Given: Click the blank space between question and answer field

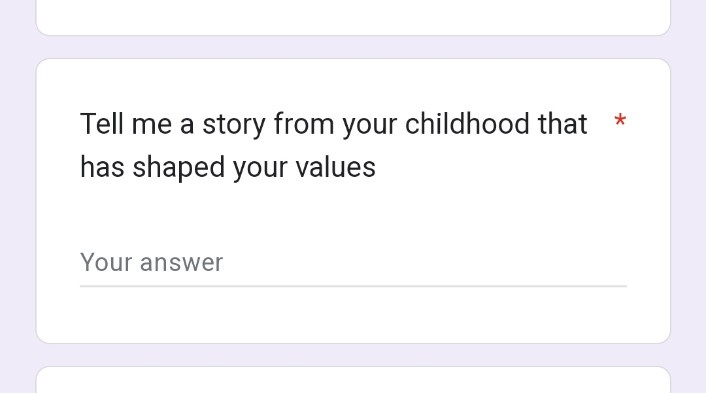Looking at the screenshot, I should click(x=353, y=214).
